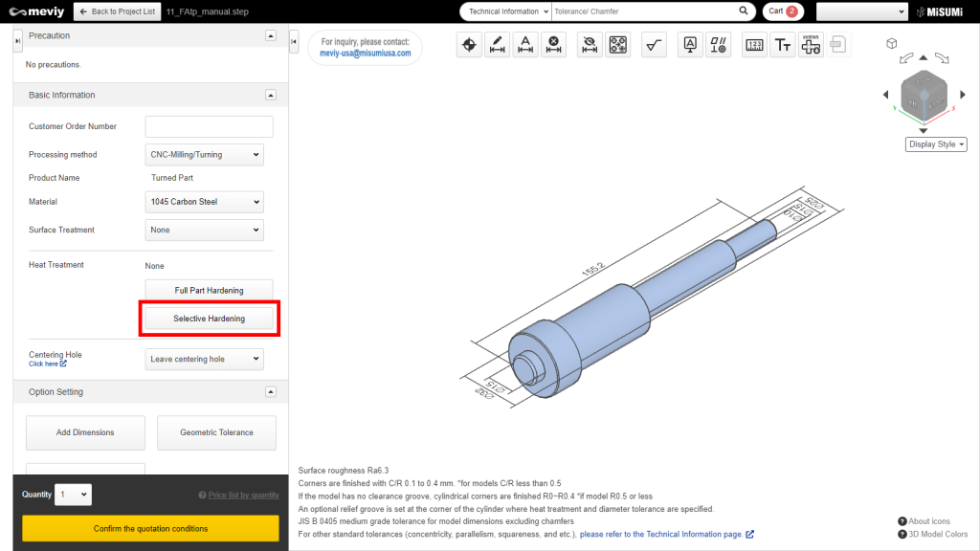
Task: Open the Cart showing 2 items
Action: [783, 11]
